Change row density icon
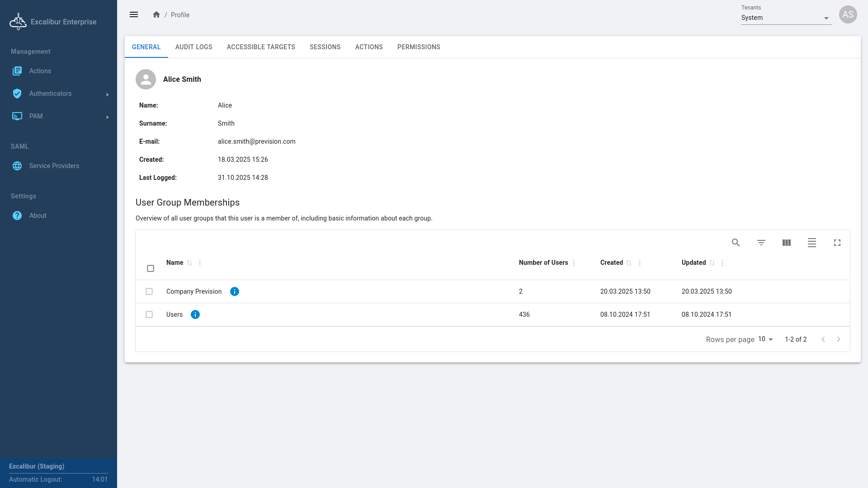This screenshot has height=488, width=868. pos(812,243)
